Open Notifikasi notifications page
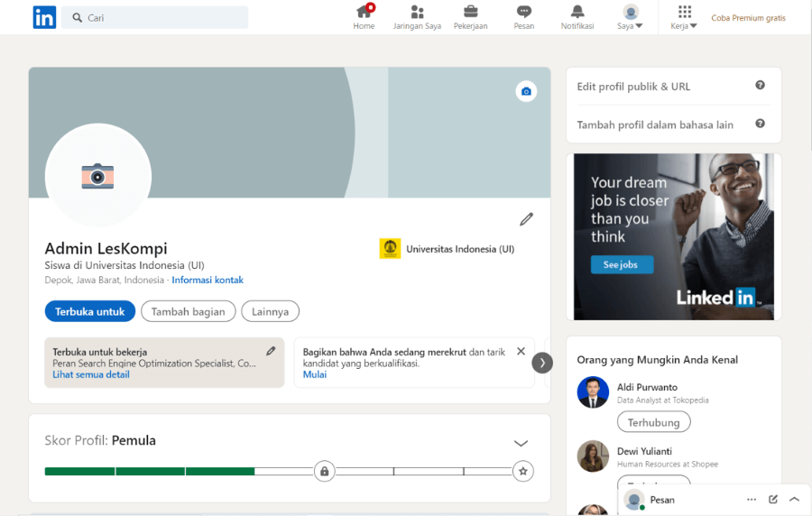The image size is (812, 516). pos(577,18)
